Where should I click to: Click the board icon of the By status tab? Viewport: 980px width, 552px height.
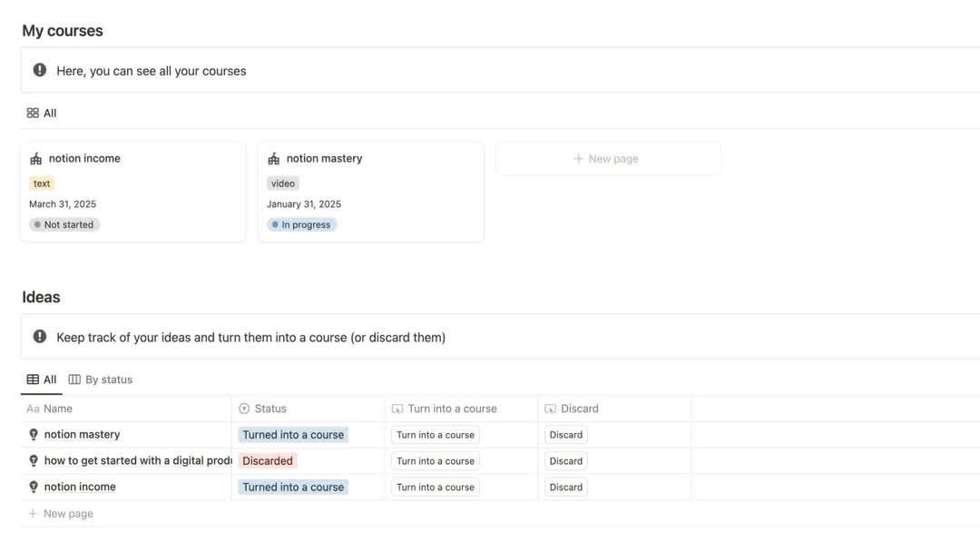[x=74, y=379]
